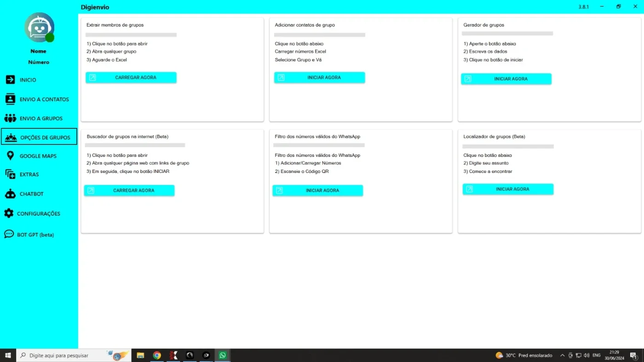Click the network icon in the system tray

coord(579,355)
